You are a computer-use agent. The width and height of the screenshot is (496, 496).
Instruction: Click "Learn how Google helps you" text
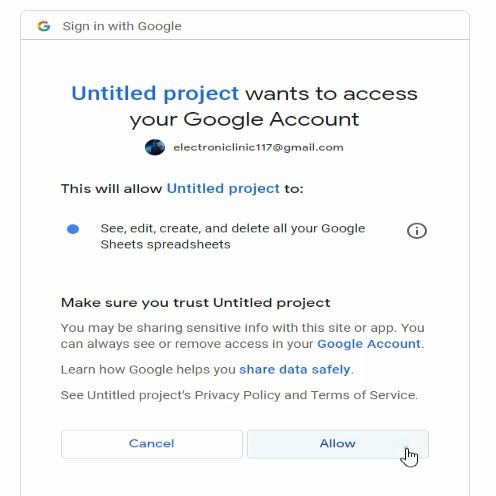point(148,369)
